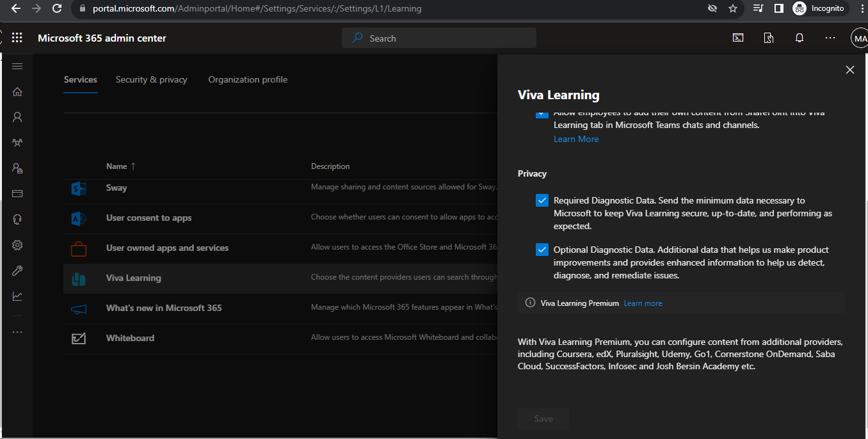Open the app launcher waffle icon
Viewport: 868px width, 439px height.
[x=17, y=38]
